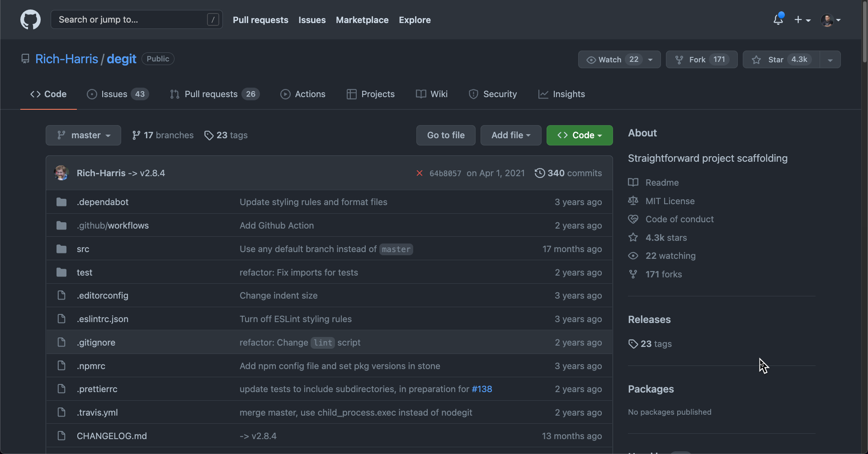Open Rich-Harris owner profile link
This screenshot has width=868, height=454.
click(66, 59)
